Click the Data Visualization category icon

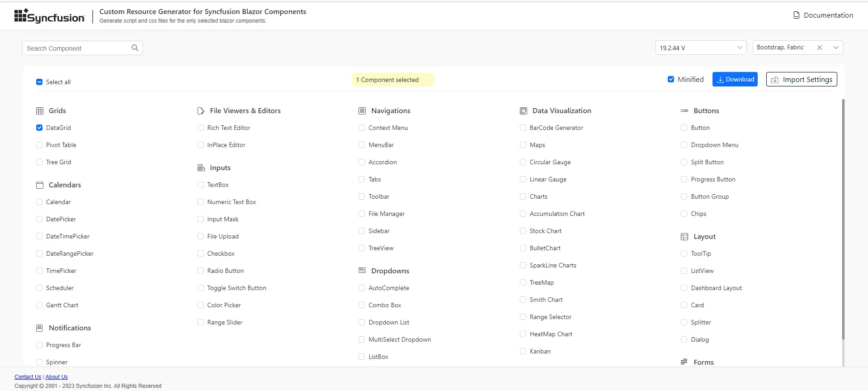point(524,111)
